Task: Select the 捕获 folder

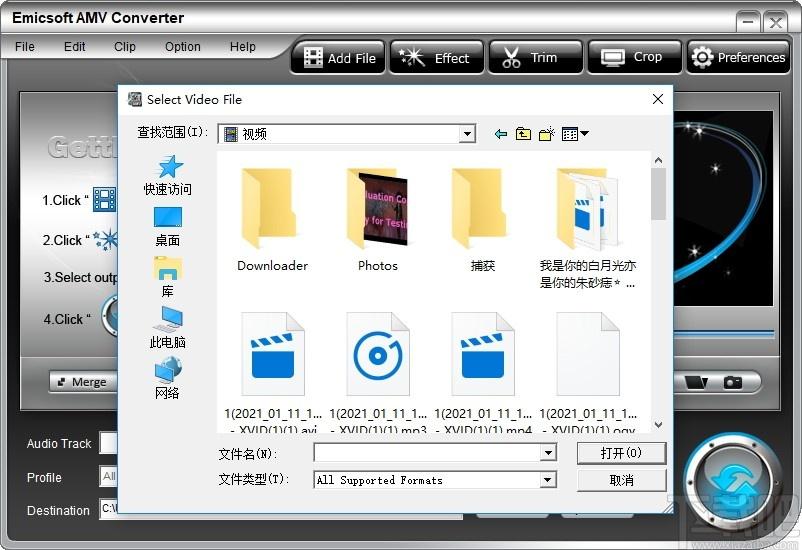Action: (482, 220)
